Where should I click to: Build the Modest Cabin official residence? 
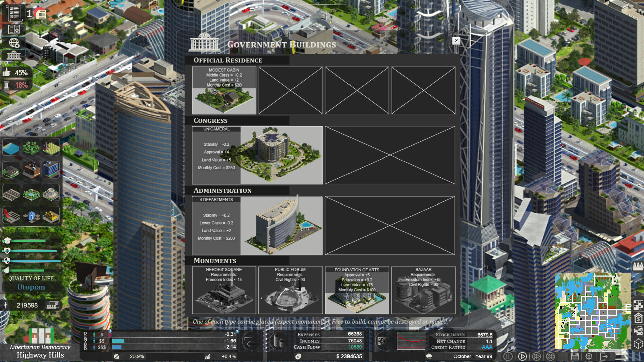tap(224, 91)
